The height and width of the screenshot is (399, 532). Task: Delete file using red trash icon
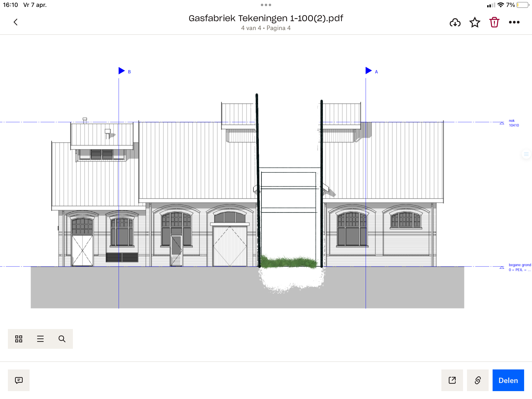tap(494, 22)
